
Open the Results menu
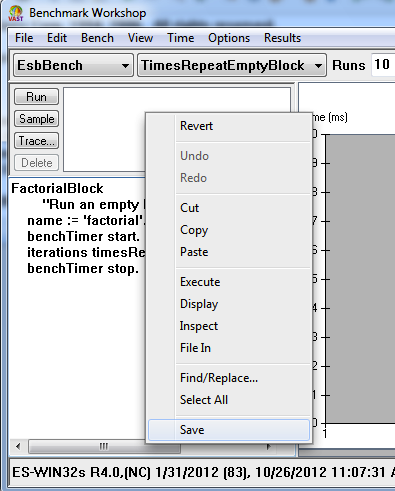[282, 38]
